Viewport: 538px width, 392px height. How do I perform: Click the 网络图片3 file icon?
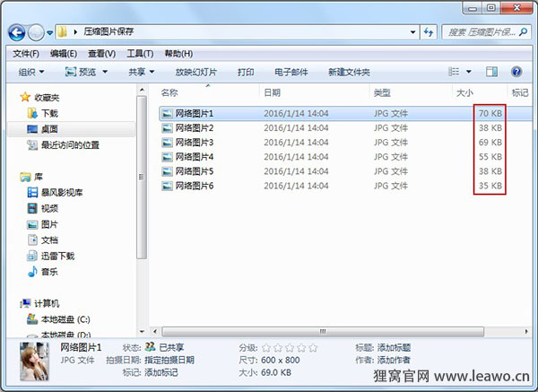tap(167, 143)
